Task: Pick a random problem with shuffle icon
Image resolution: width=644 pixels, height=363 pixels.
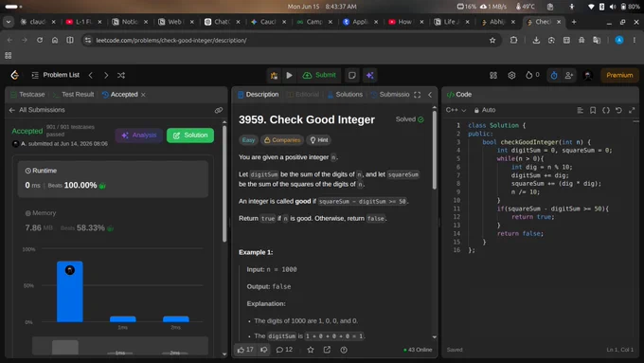Action: coord(121,75)
